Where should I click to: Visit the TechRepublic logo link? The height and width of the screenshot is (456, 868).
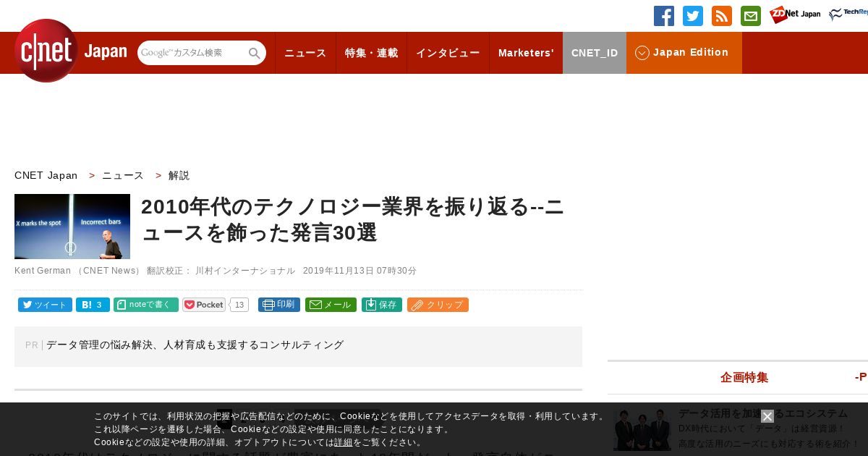pyautogui.click(x=848, y=14)
